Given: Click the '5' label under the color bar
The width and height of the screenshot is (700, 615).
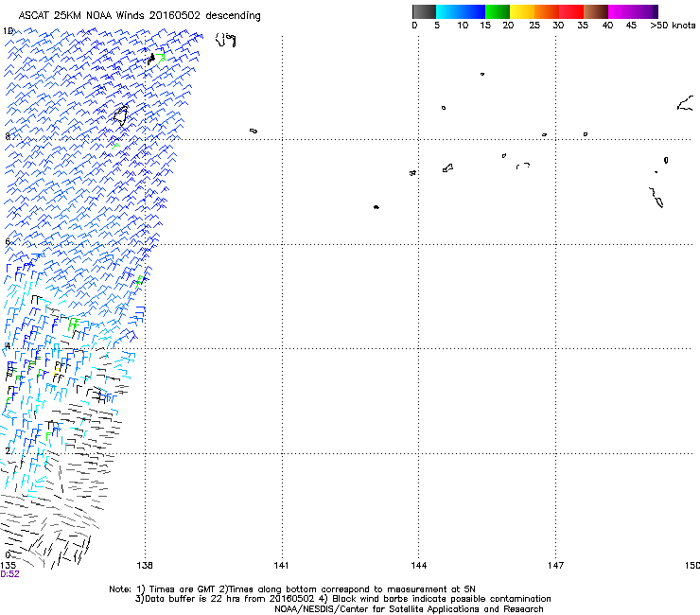Looking at the screenshot, I should pyautogui.click(x=437, y=25).
